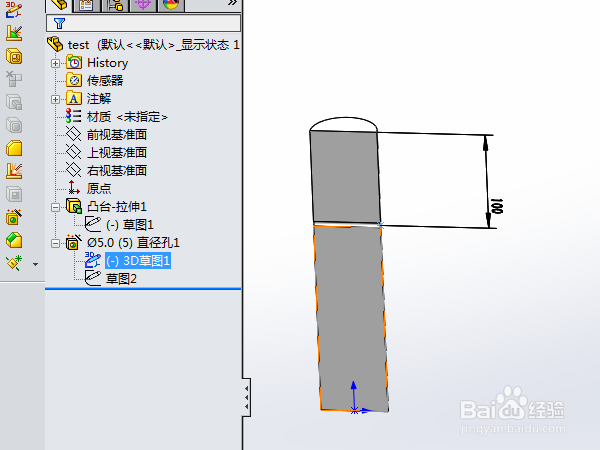The image size is (600, 450).
Task: Select the Ø5.0 (5) 直径孔1 hole feature
Action: 133,243
